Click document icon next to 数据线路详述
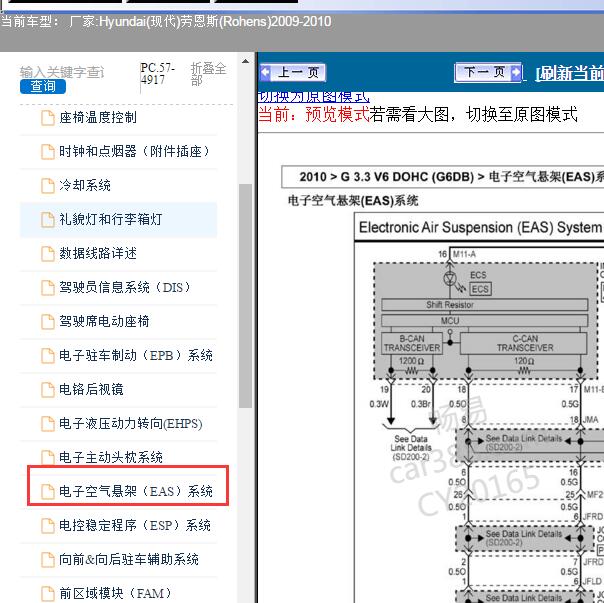The image size is (604, 603). [47, 254]
